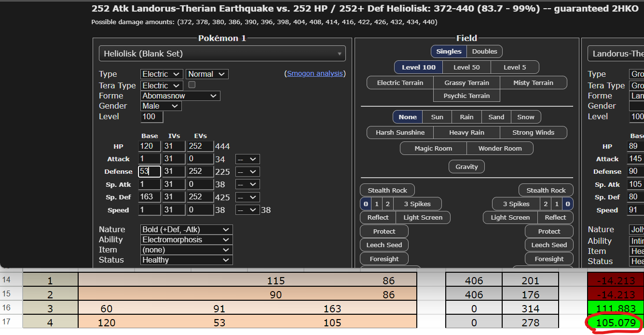Open the Heliolisk (Blank Set) selector
The width and height of the screenshot is (644, 335).
pyautogui.click(x=222, y=54)
